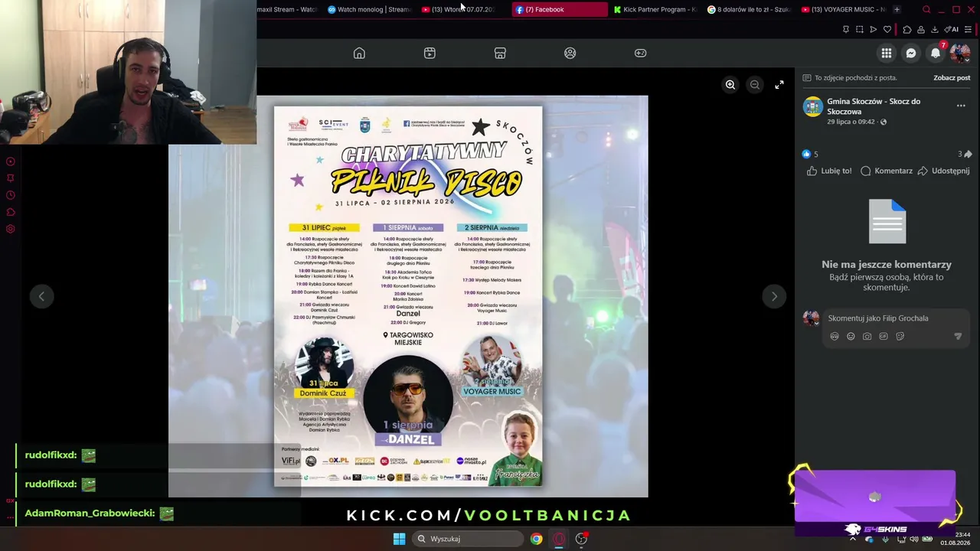Screen dimensions: 980x551
Task: Select the (7) Facebook tab
Action: click(x=560, y=9)
